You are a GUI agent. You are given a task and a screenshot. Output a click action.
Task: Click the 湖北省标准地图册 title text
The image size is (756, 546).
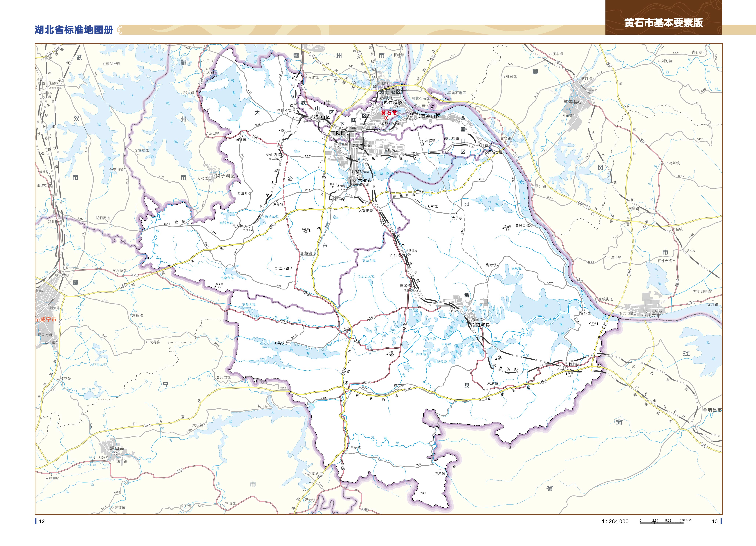(x=74, y=30)
